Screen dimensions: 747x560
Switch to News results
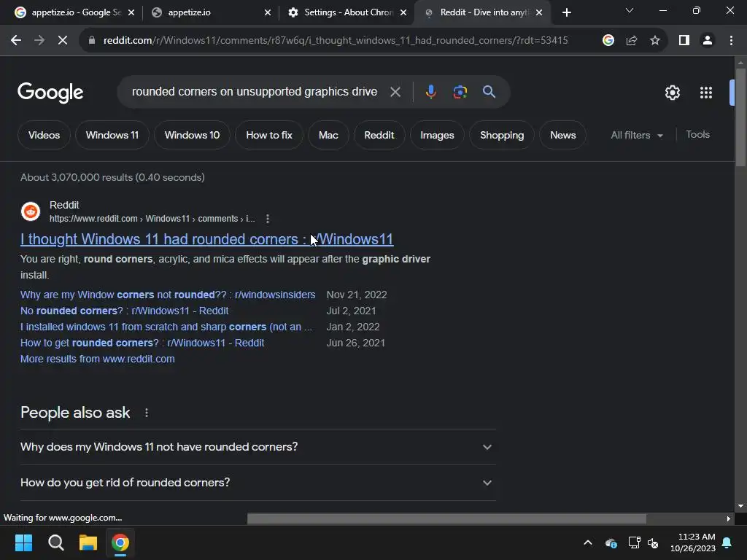562,135
